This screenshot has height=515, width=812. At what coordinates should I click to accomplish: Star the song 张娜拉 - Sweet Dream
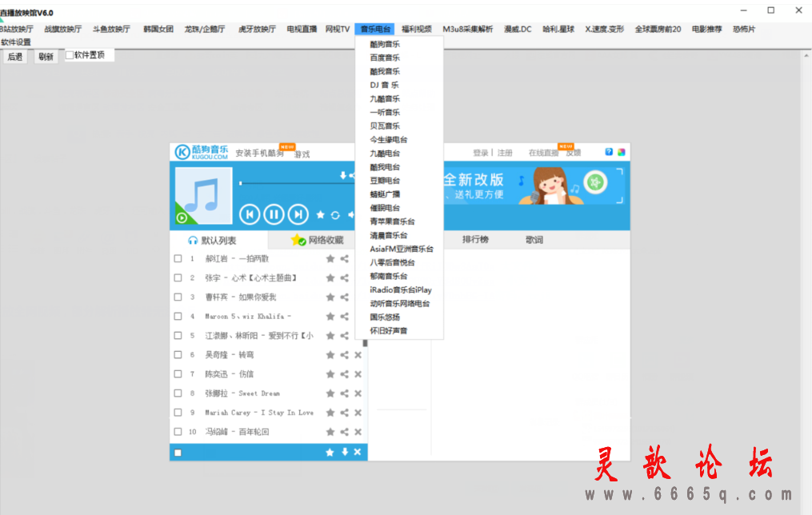(x=330, y=393)
